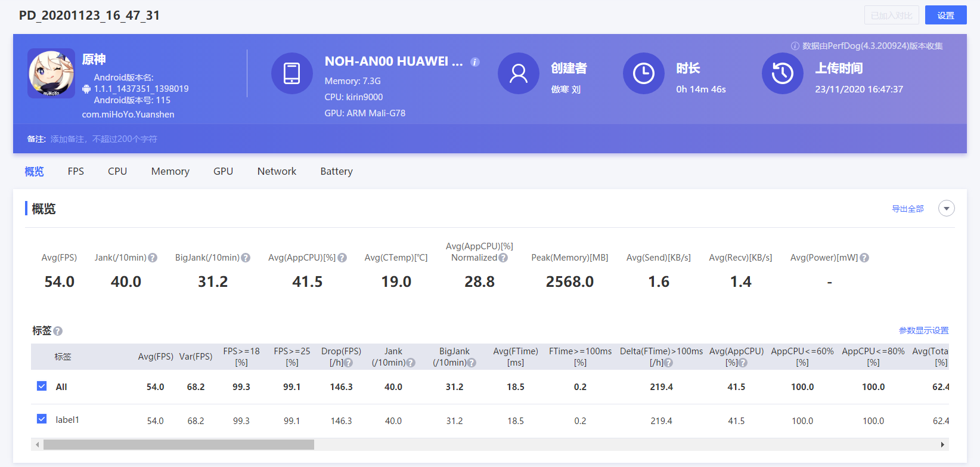This screenshot has width=980, height=467.
Task: Click the upload time 23/11/2020 16:47:37
Action: [859, 89]
